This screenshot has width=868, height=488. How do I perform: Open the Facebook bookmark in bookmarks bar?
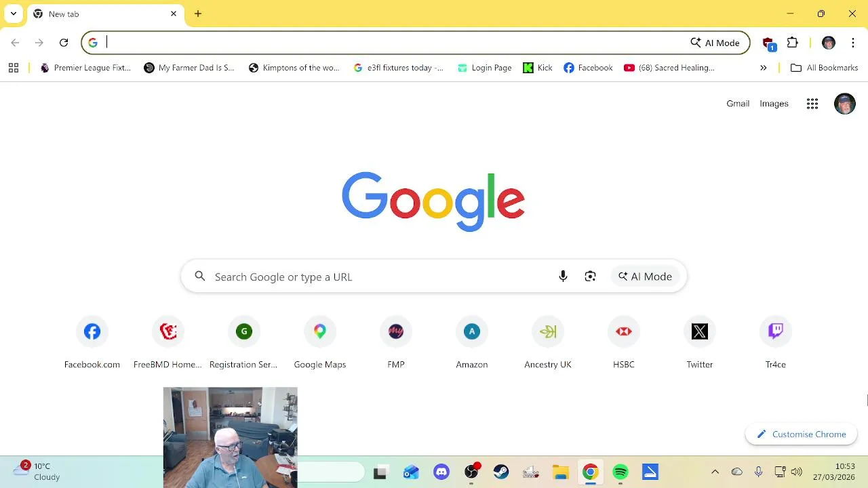[x=588, y=68]
